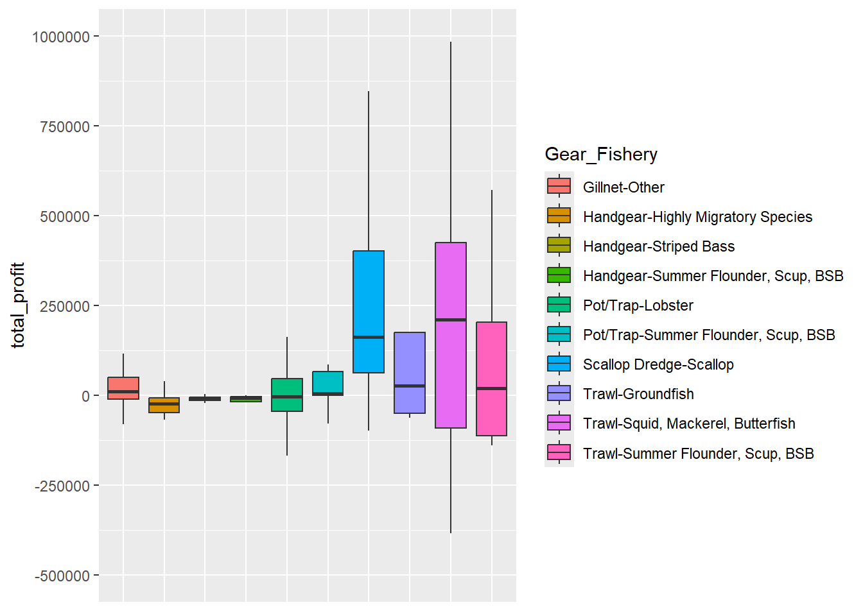The height and width of the screenshot is (616, 863).
Task: Click the Handgear-Highly Migratory Species legend key
Action: (x=559, y=216)
